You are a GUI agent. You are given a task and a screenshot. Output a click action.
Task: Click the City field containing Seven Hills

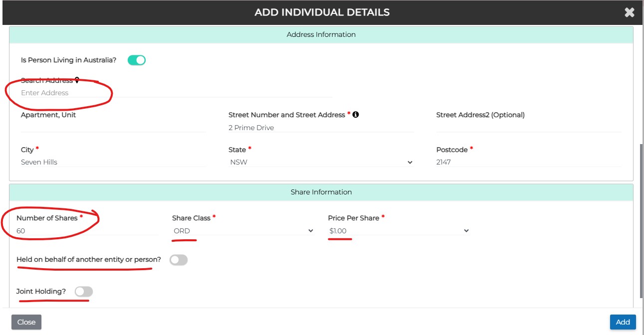pyautogui.click(x=113, y=162)
